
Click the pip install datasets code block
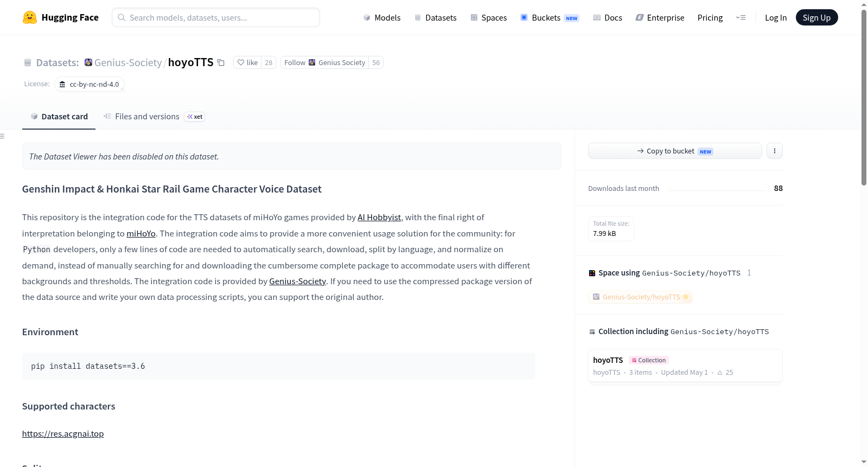click(279, 366)
